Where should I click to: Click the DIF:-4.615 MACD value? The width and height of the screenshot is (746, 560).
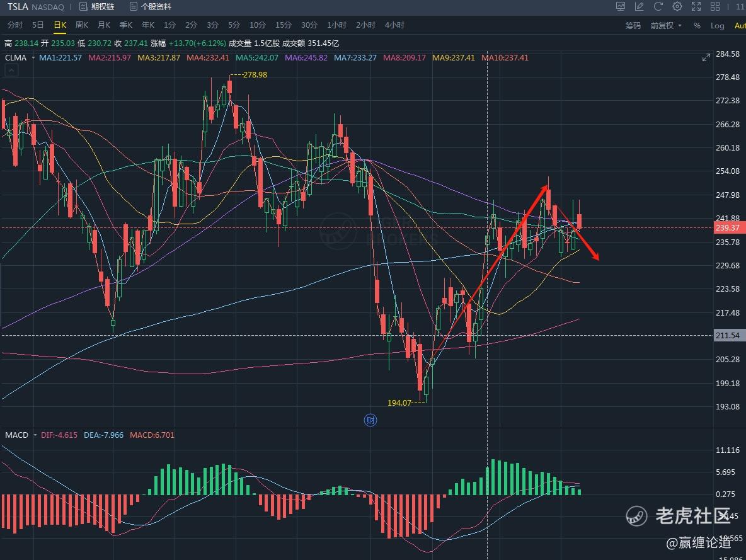point(59,435)
